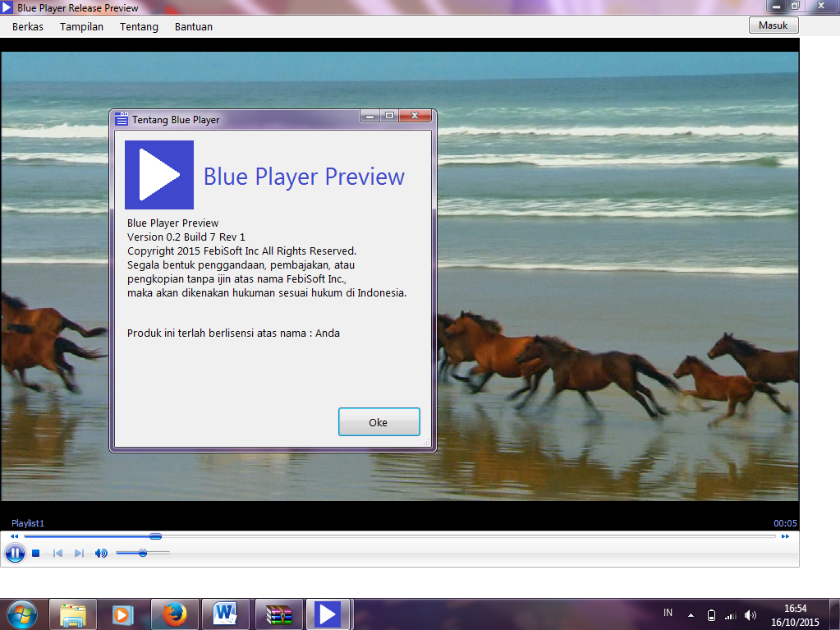The image size is (840, 630).
Task: Click the 00:05 elapsed time
Action: (785, 523)
